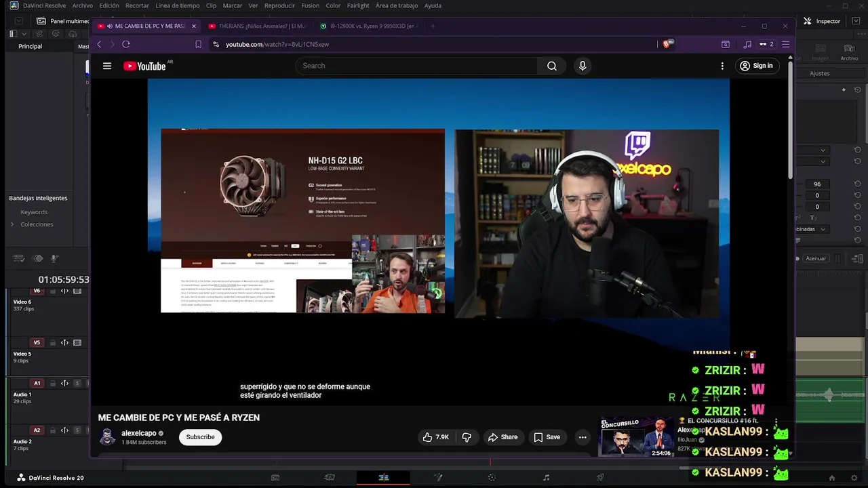This screenshot has height=488, width=868.
Task: Toggle lock on Video 6 track
Action: click(52, 291)
